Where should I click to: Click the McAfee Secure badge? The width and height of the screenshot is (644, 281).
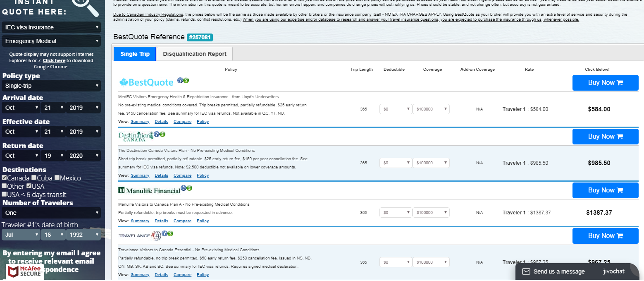(25, 271)
